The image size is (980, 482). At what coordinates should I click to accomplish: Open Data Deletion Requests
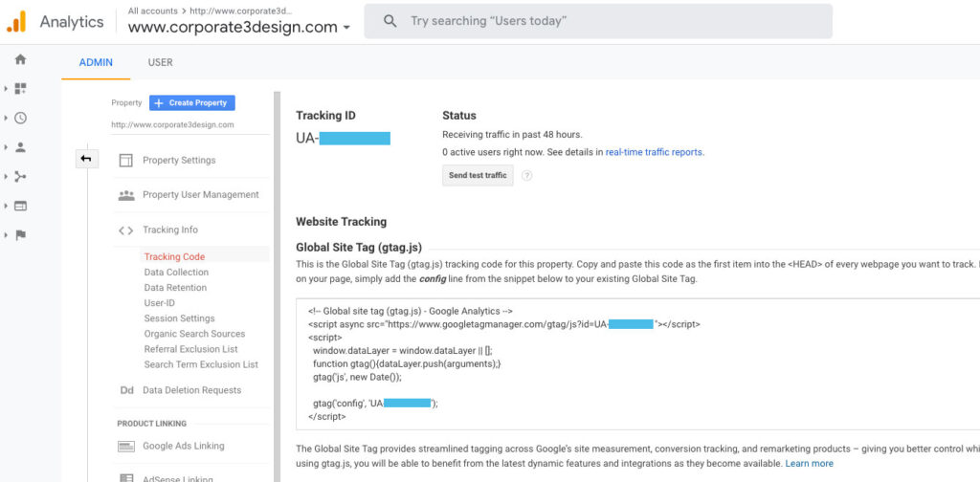[191, 390]
